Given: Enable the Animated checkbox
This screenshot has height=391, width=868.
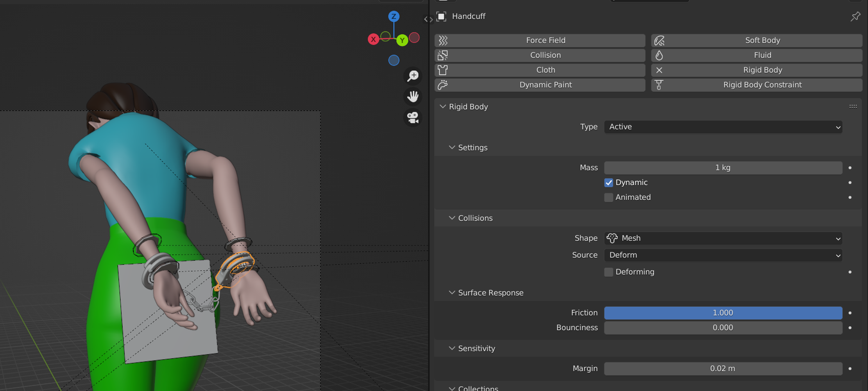Looking at the screenshot, I should pyautogui.click(x=608, y=197).
